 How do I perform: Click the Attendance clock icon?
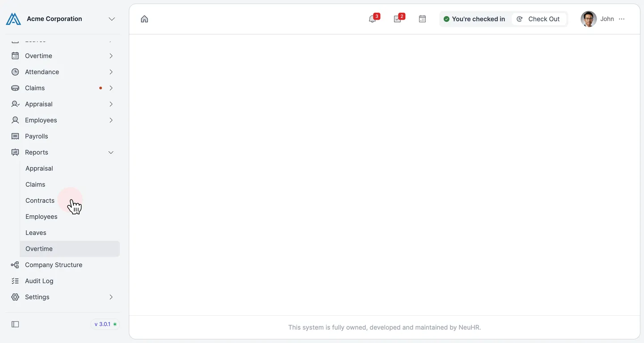(x=15, y=72)
